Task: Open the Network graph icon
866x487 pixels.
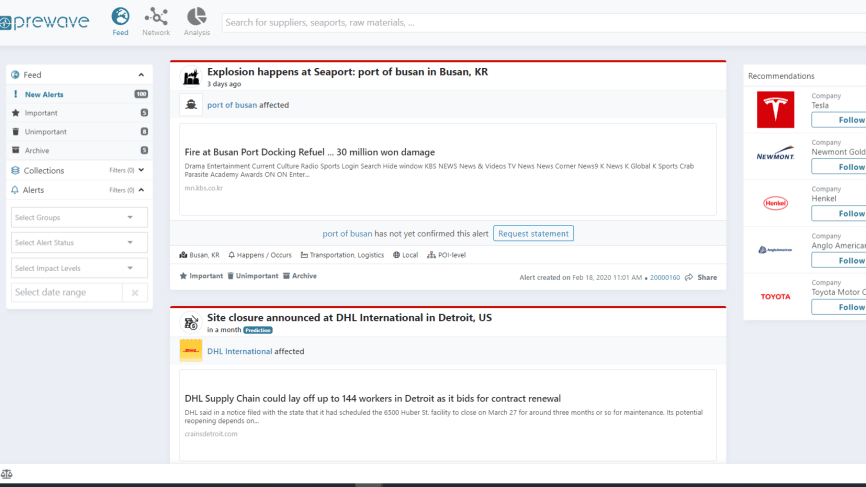Action: pyautogui.click(x=156, y=17)
